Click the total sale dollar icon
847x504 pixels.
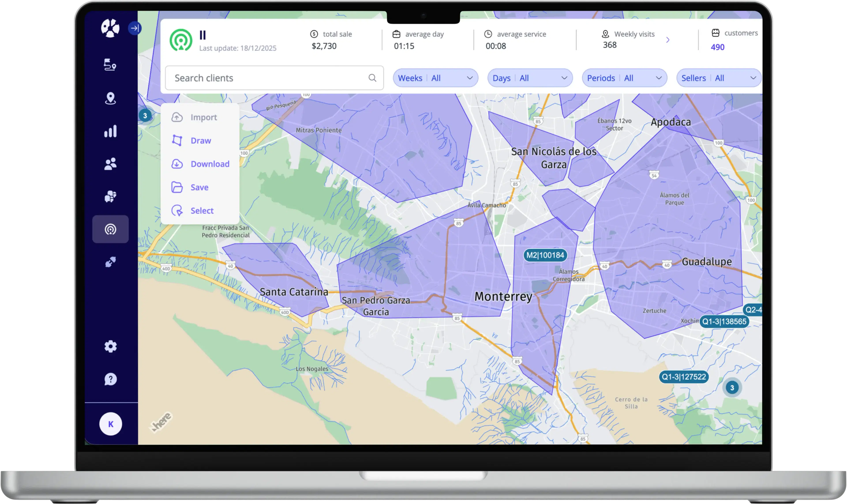pos(314,34)
